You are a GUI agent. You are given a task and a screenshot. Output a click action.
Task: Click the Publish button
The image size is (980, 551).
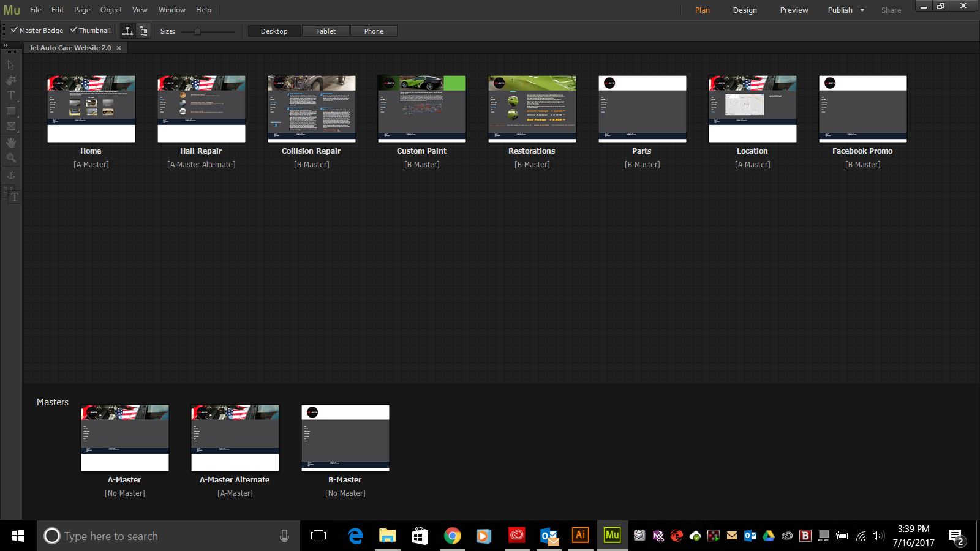click(x=840, y=10)
